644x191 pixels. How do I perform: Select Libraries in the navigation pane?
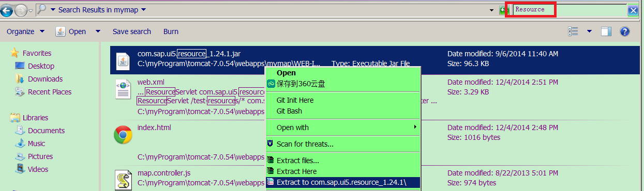pos(35,118)
